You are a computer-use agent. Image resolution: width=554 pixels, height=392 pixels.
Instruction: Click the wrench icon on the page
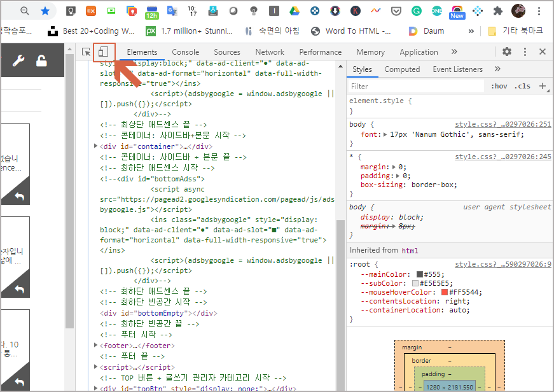(18, 61)
